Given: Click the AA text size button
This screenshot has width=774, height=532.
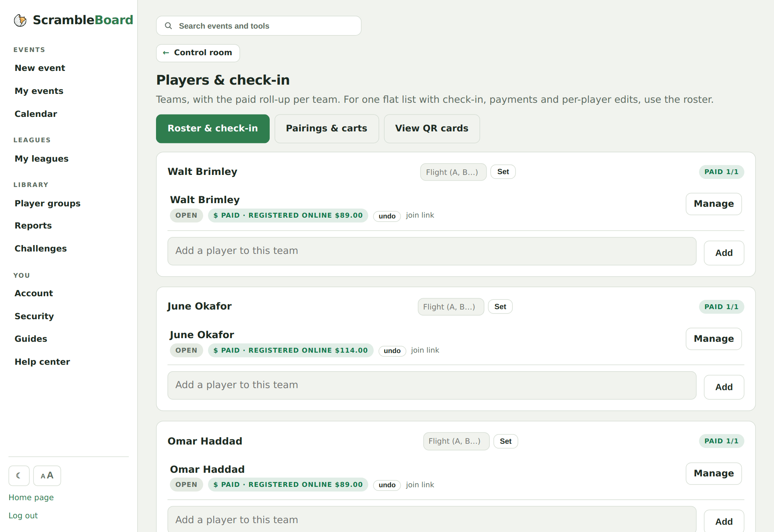Looking at the screenshot, I should pos(47,476).
